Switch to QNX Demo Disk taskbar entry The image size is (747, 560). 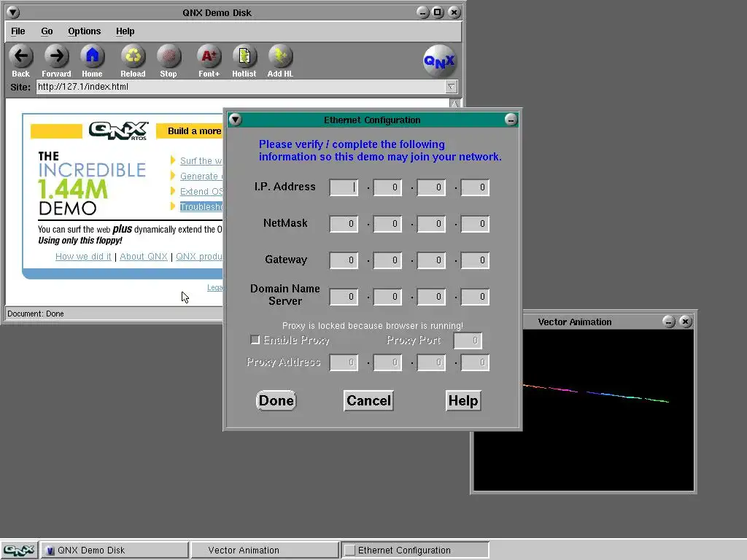tap(115, 550)
